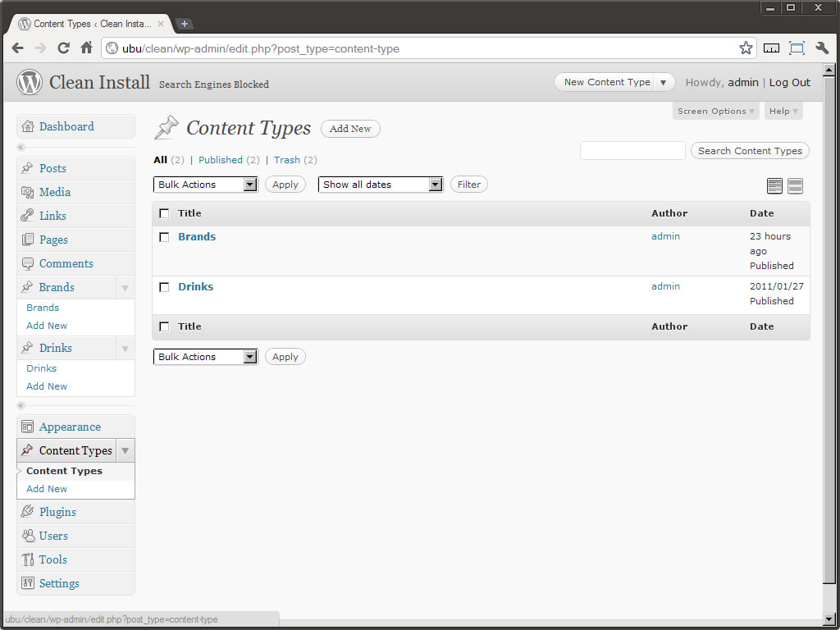
Task: Click the Drinks pushpin icon in the sidebar
Action: click(x=27, y=348)
